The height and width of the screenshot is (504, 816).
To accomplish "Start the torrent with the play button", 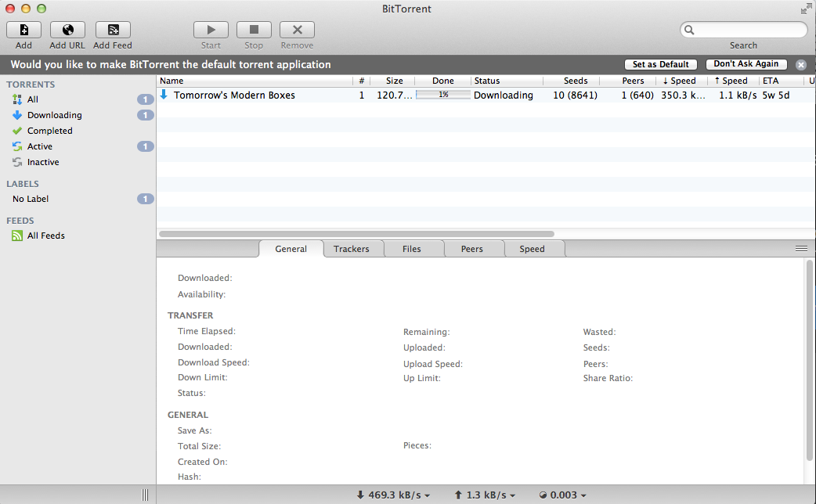I will pyautogui.click(x=211, y=30).
